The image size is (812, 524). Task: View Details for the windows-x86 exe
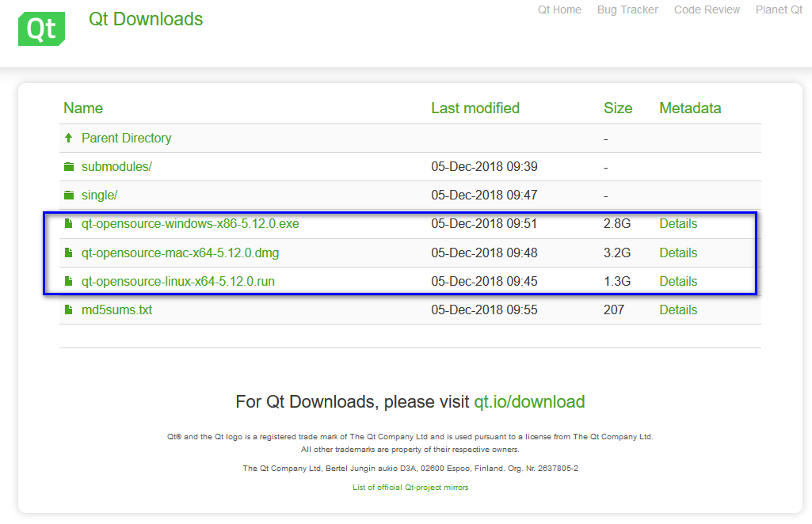[x=678, y=223]
